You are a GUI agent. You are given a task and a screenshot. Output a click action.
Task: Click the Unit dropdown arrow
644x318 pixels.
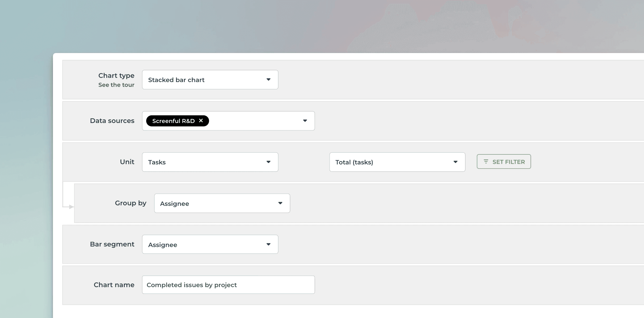pyautogui.click(x=268, y=162)
